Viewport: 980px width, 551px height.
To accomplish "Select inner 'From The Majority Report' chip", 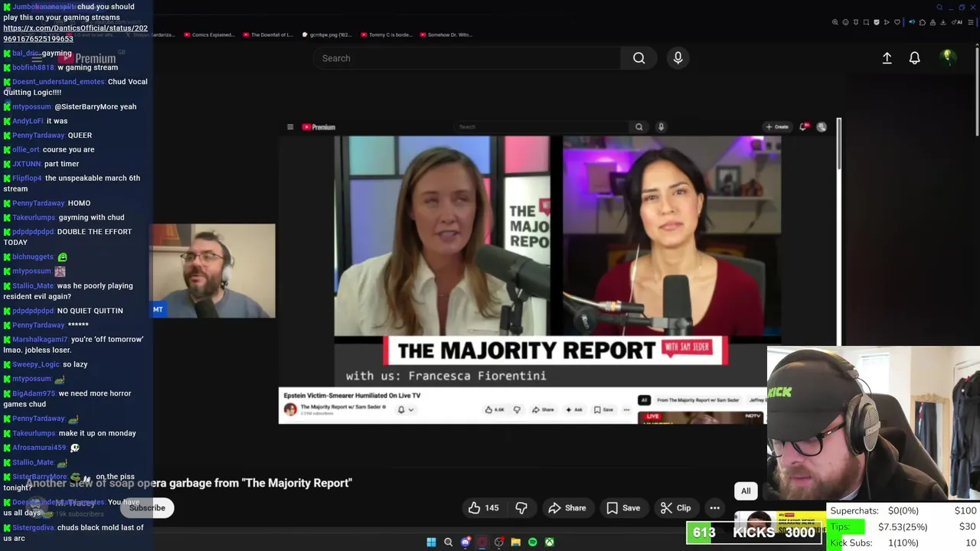I will [x=698, y=400].
